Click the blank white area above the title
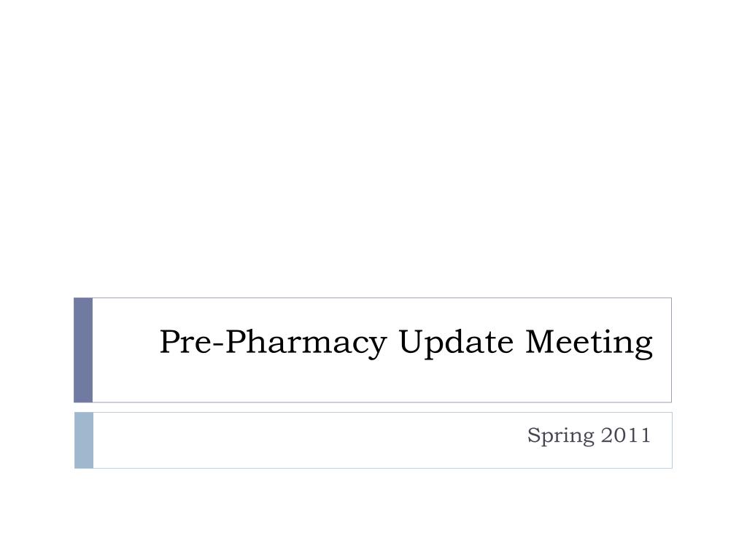Viewport: 747px width, 560px height. click(373, 146)
